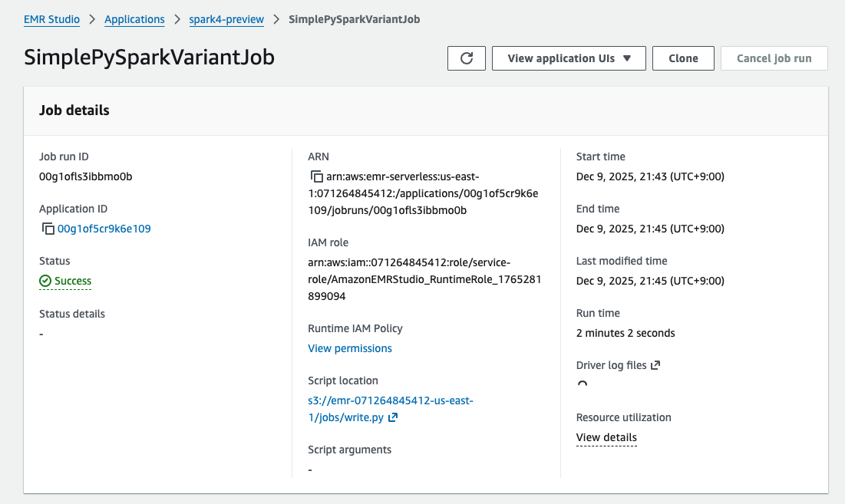The height and width of the screenshot is (504, 845).
Task: Click the external link icon beside write.py
Action: [393, 417]
